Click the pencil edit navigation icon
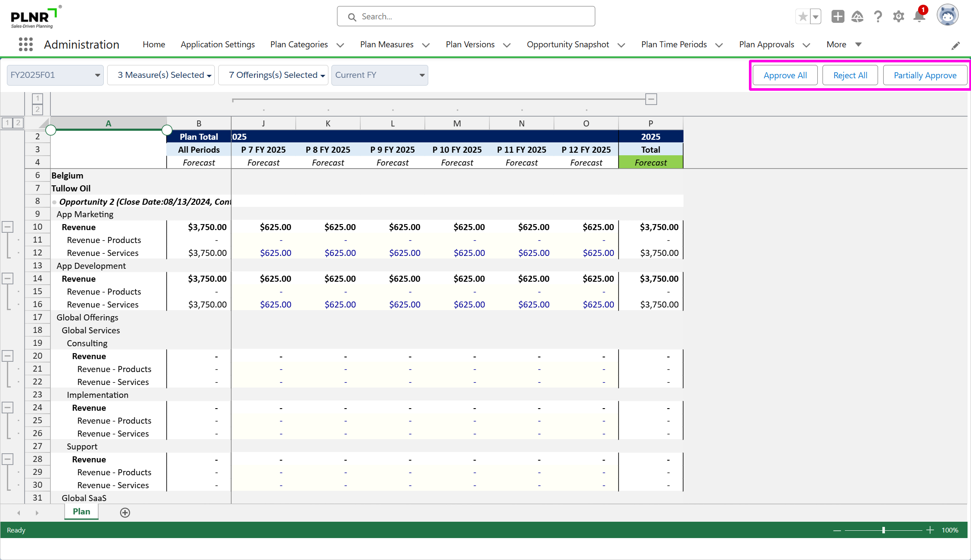The image size is (971, 560). (956, 46)
